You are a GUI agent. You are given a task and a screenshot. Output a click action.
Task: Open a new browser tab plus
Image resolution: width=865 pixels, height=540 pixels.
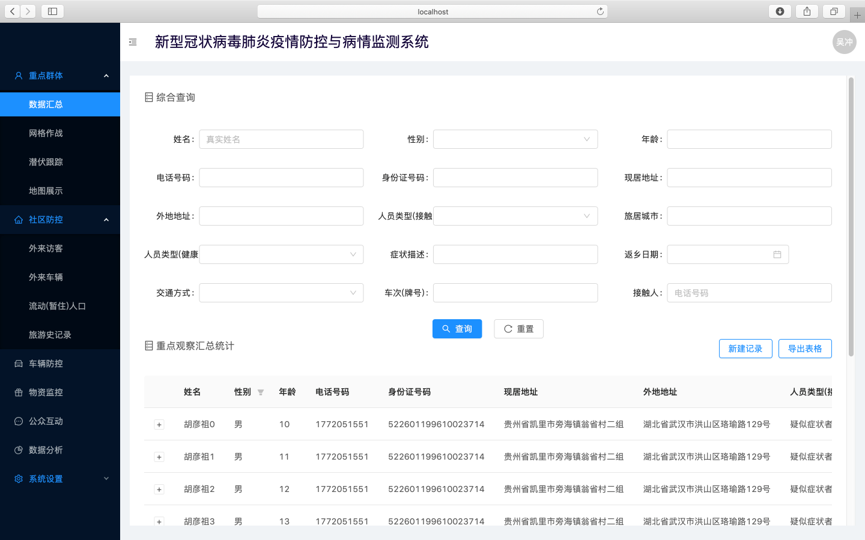tap(857, 15)
